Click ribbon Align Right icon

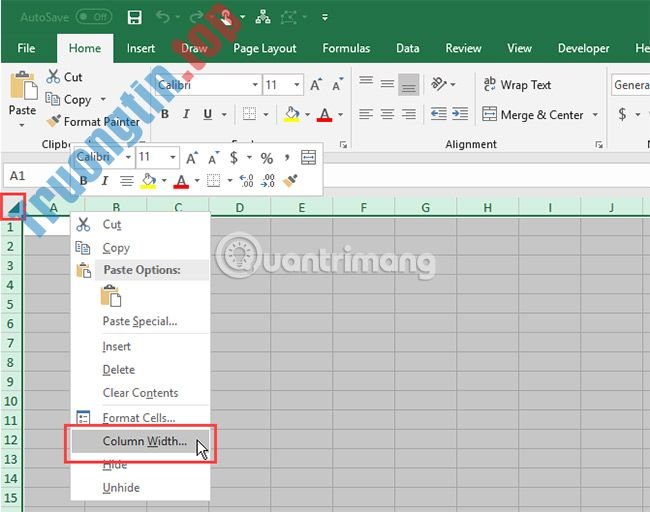point(409,114)
